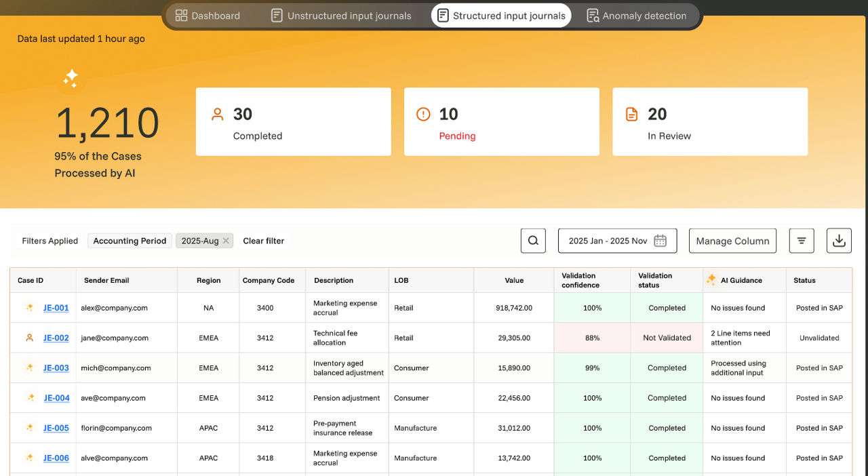Go to the Anomaly detection tab
868x476 pixels.
coord(636,16)
